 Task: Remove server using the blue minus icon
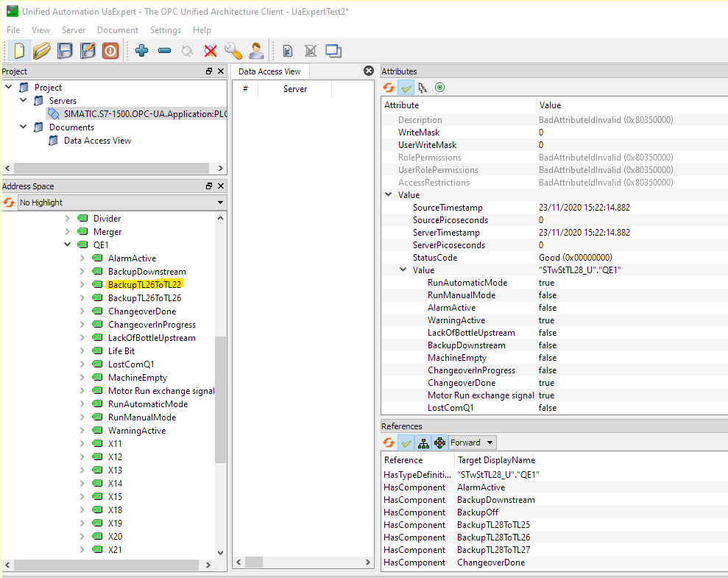pos(164,51)
